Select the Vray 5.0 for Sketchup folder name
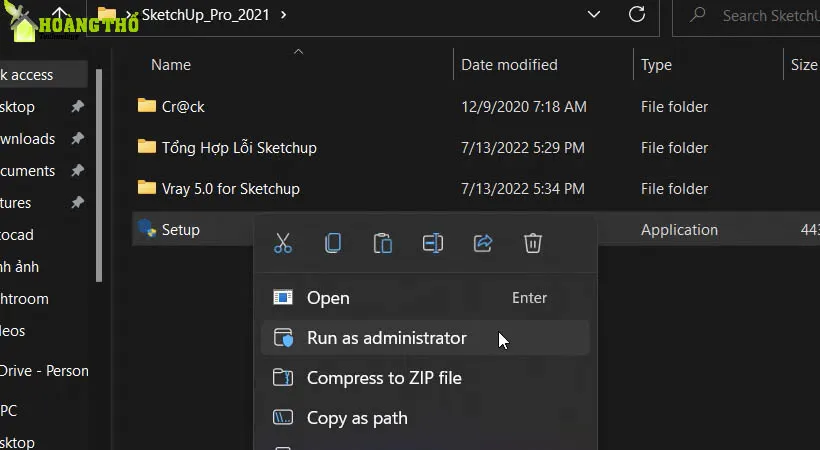This screenshot has height=450, width=820. click(231, 189)
